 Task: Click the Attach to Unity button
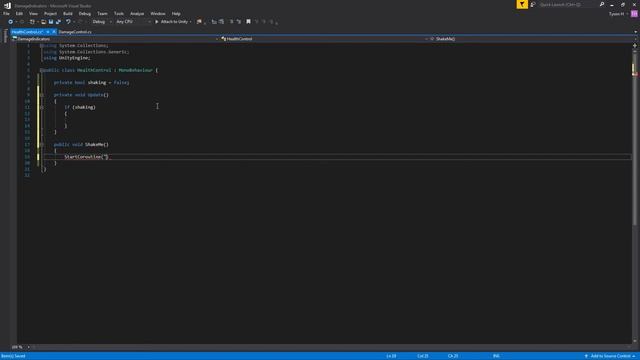pyautogui.click(x=173, y=22)
